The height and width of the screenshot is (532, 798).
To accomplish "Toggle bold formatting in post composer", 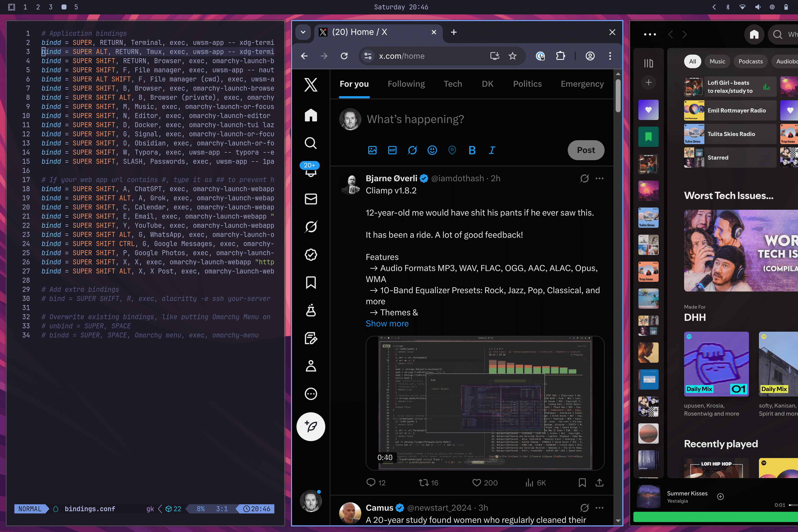I will click(x=472, y=150).
